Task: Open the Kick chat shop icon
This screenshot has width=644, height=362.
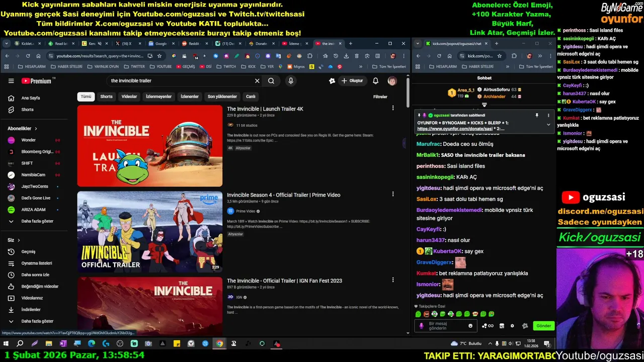Action: [x=502, y=326]
